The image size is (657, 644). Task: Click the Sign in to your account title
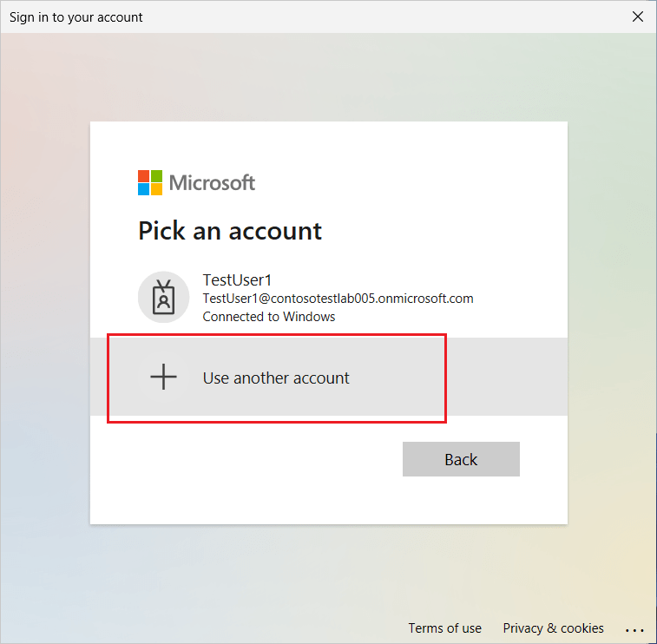(76, 17)
